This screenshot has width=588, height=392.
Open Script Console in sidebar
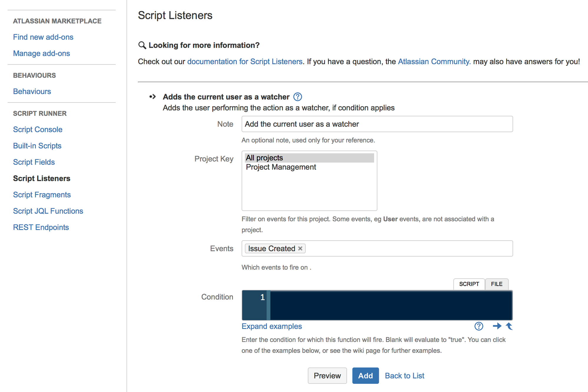click(x=38, y=129)
